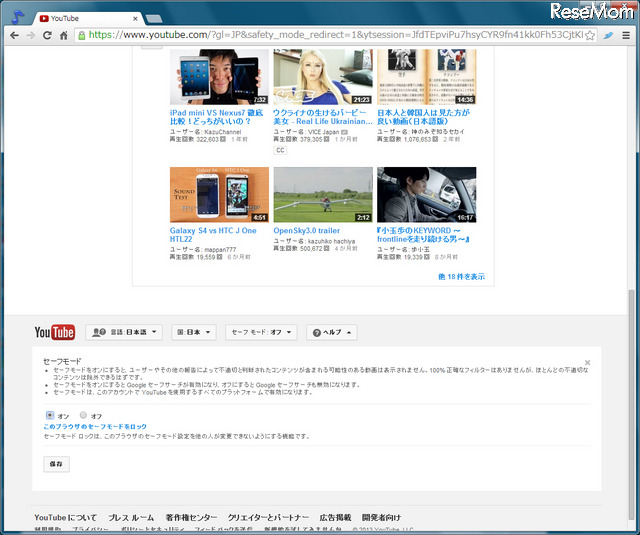The image size is (640, 535).
Task: Select the オン safety mode radio button
Action: click(x=50, y=415)
